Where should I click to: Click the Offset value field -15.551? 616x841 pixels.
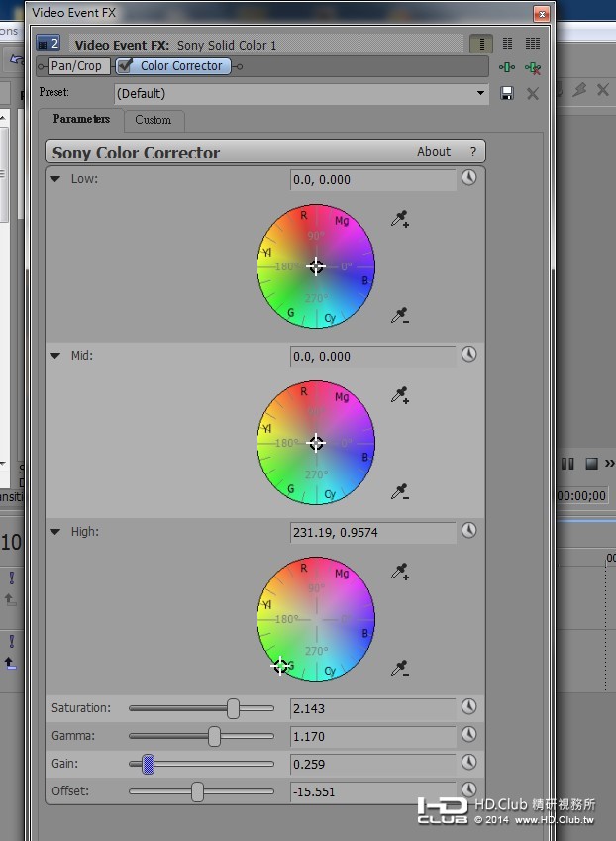click(373, 791)
